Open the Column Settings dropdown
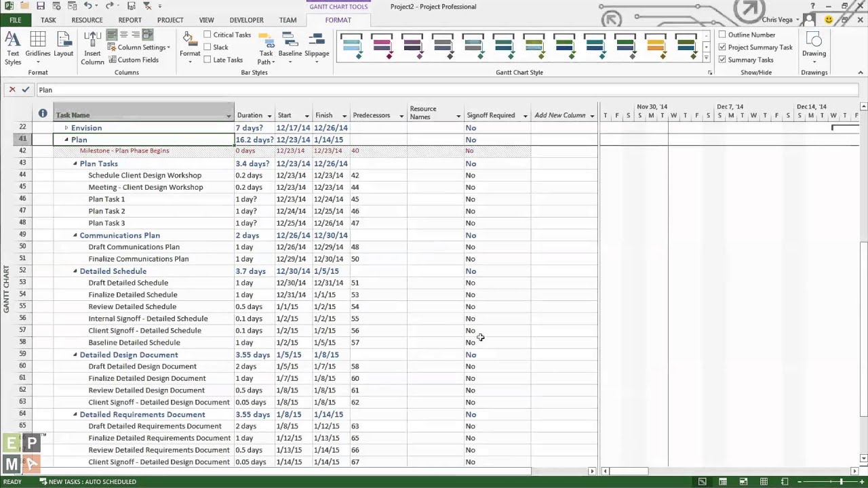Screen dimensions: 868x488 click(x=139, y=47)
